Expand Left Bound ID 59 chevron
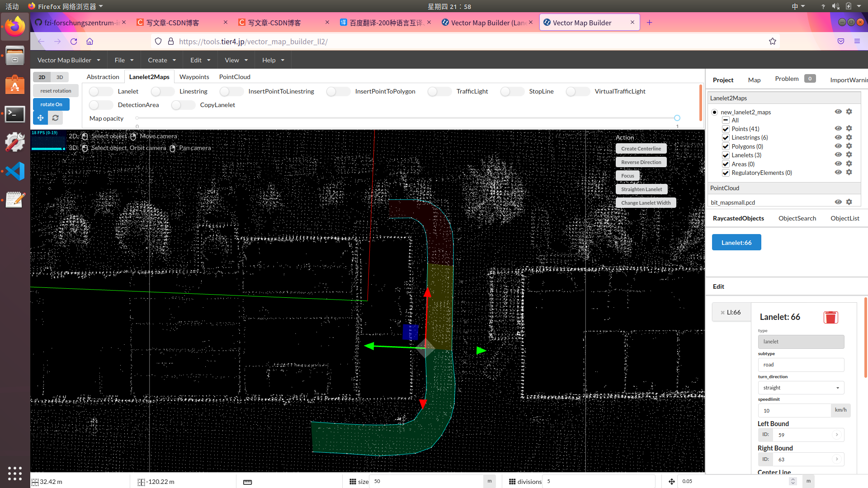The width and height of the screenshot is (868, 488). [837, 435]
